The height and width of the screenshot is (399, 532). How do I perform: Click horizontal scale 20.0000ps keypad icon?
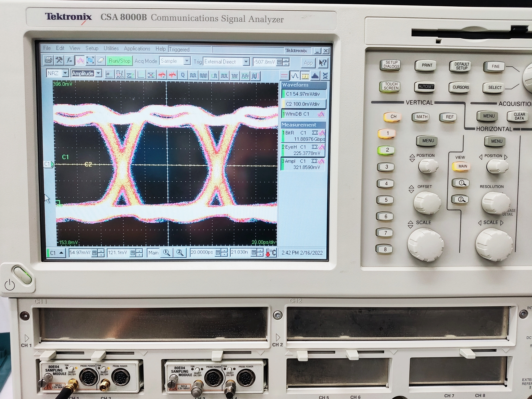point(218,253)
